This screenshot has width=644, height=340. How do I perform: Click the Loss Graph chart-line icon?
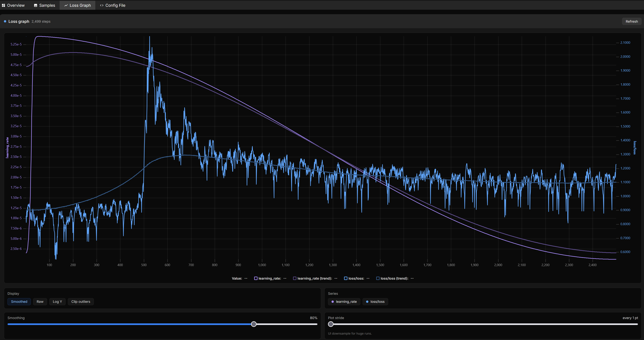click(66, 5)
